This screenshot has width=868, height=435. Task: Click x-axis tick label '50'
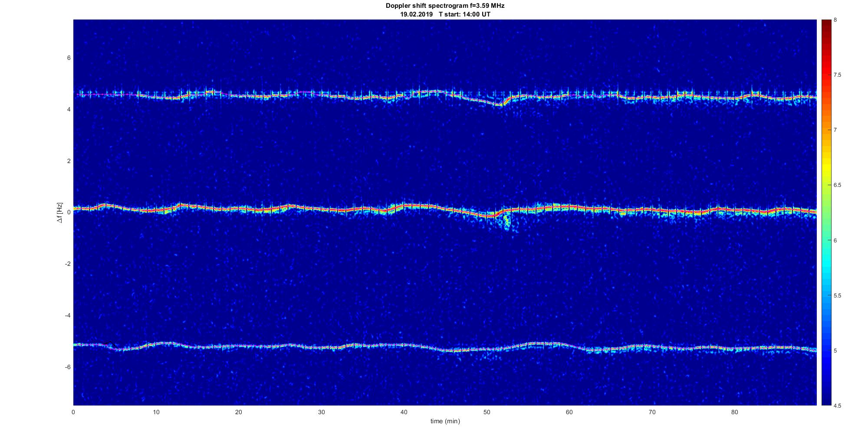point(487,412)
